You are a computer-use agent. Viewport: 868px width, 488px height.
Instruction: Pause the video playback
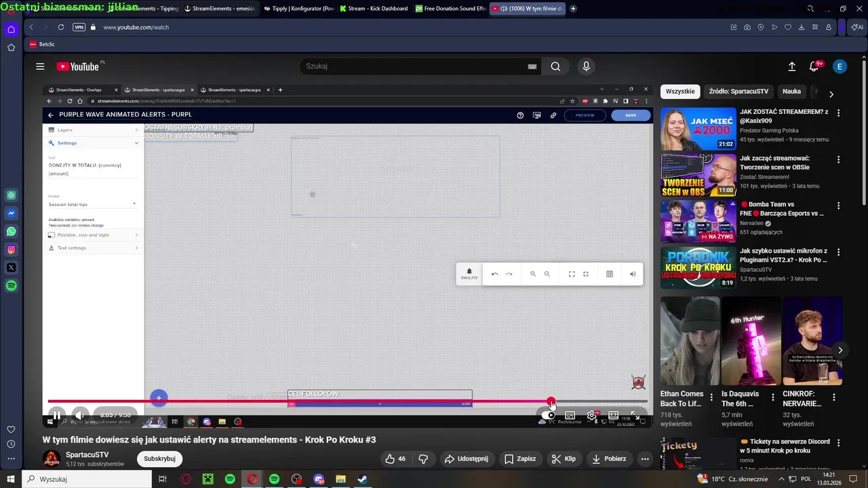pos(57,415)
